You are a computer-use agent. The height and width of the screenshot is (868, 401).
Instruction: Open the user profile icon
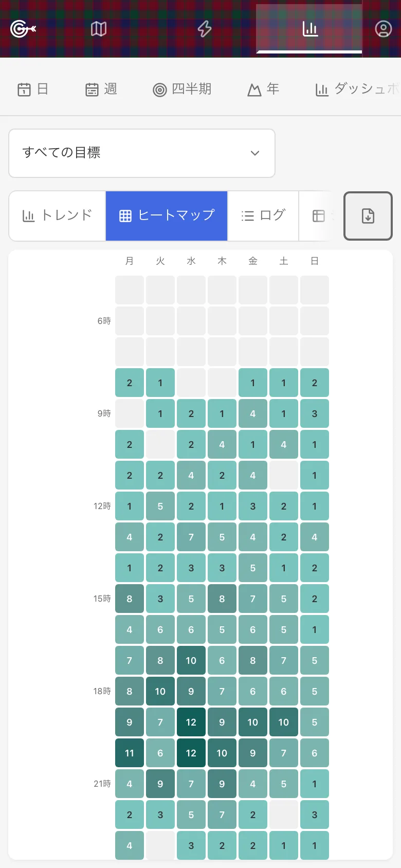pyautogui.click(x=383, y=29)
